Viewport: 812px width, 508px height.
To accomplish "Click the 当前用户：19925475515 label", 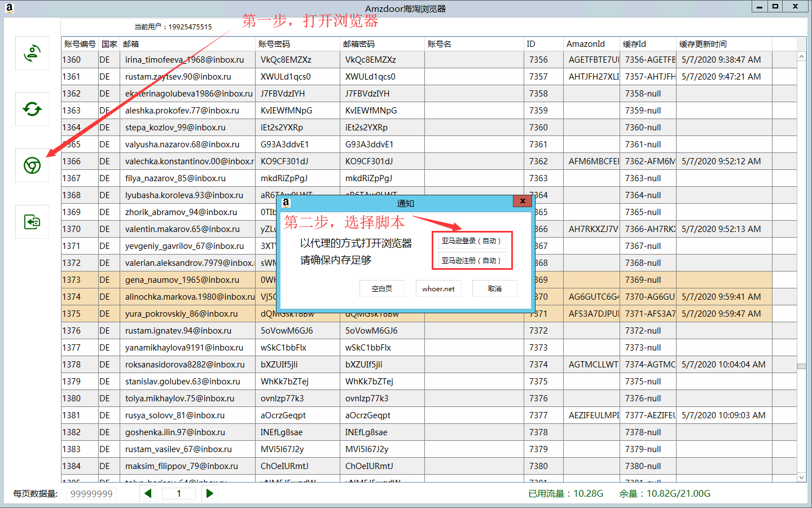I will (173, 27).
